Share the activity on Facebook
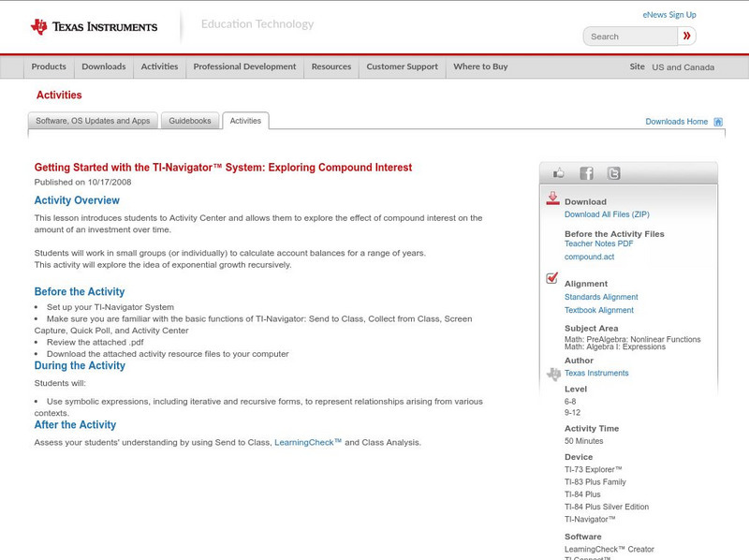This screenshot has height=560, width=749. [x=586, y=173]
